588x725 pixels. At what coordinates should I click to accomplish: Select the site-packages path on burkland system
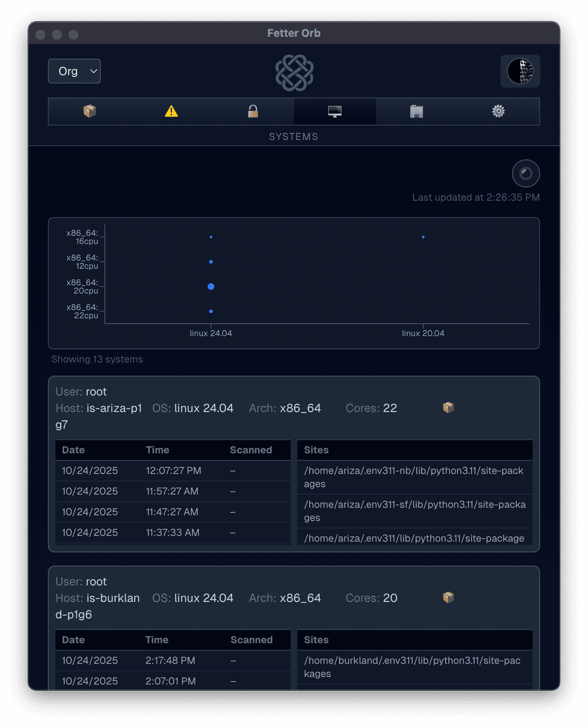(414, 667)
